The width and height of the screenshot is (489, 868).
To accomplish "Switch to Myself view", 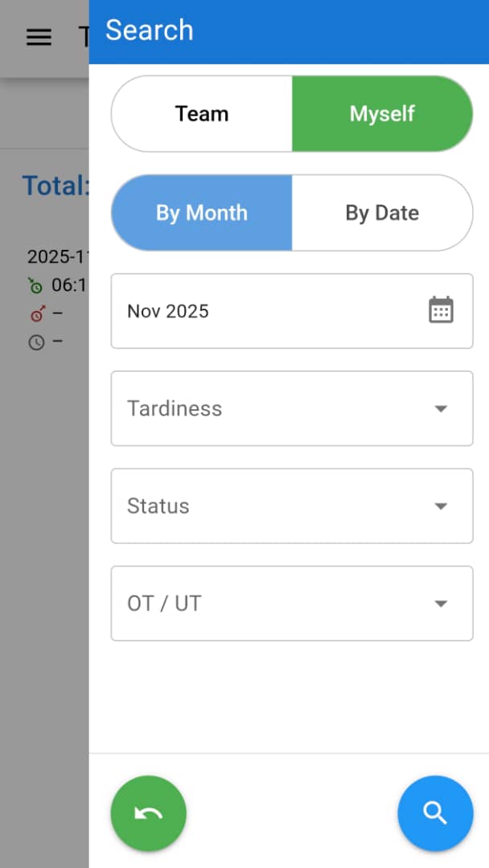I will tap(382, 114).
